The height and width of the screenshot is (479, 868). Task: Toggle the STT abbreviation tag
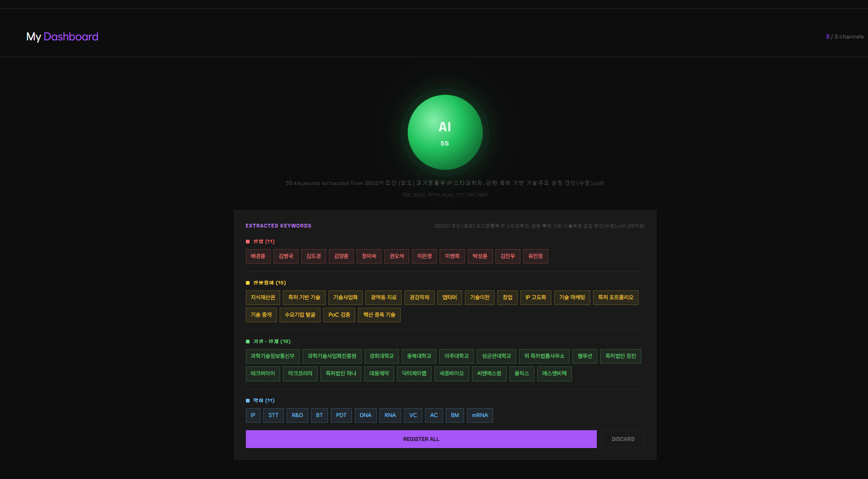pos(273,415)
